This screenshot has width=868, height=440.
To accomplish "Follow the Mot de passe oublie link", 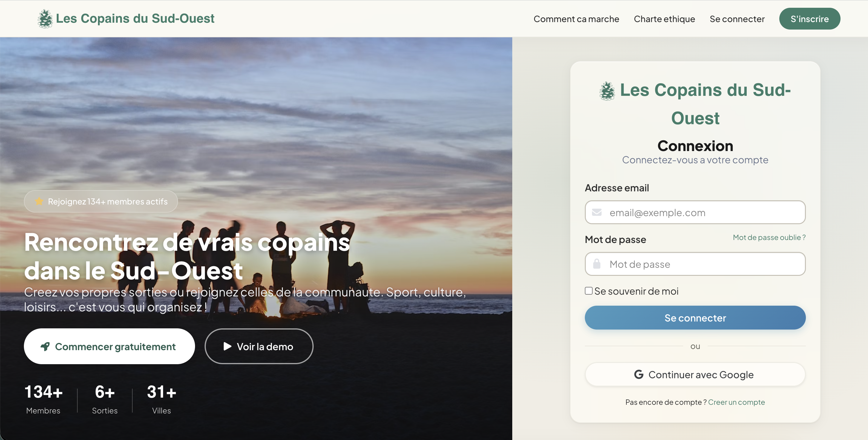I will click(x=769, y=238).
